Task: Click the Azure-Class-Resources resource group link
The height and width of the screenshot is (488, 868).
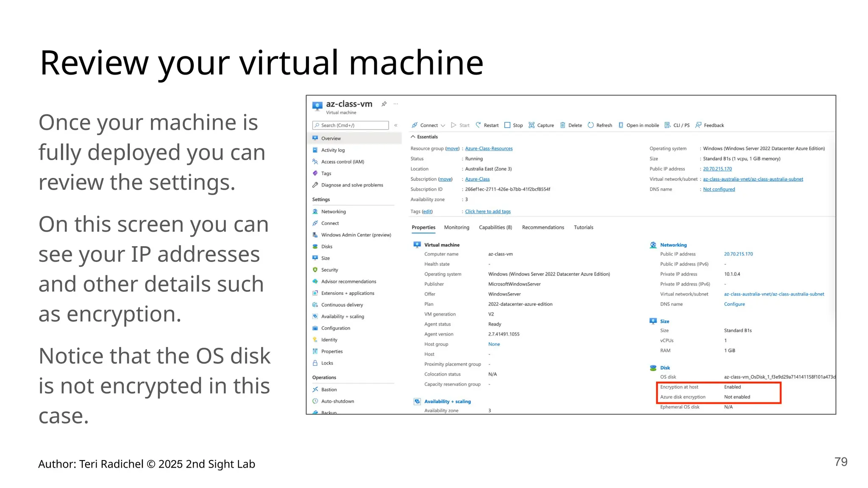Action: click(x=489, y=149)
